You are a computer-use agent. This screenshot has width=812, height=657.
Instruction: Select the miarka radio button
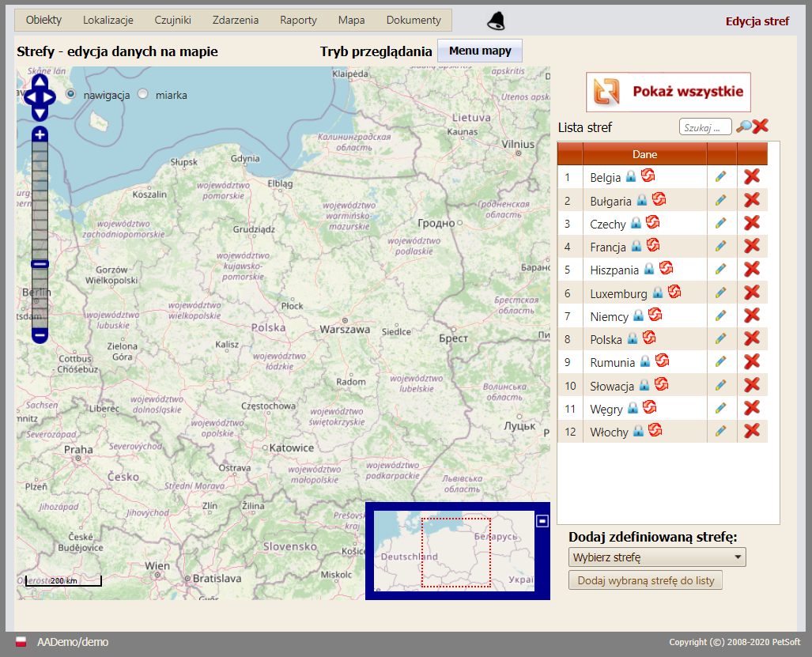pos(143,94)
